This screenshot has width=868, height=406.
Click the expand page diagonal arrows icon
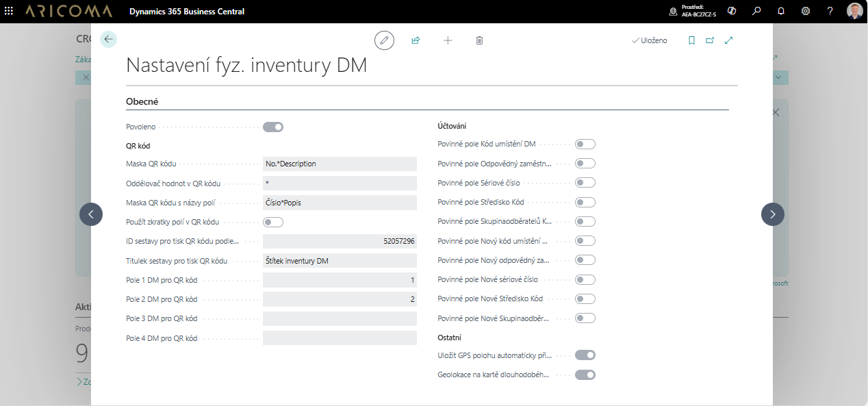pos(728,40)
